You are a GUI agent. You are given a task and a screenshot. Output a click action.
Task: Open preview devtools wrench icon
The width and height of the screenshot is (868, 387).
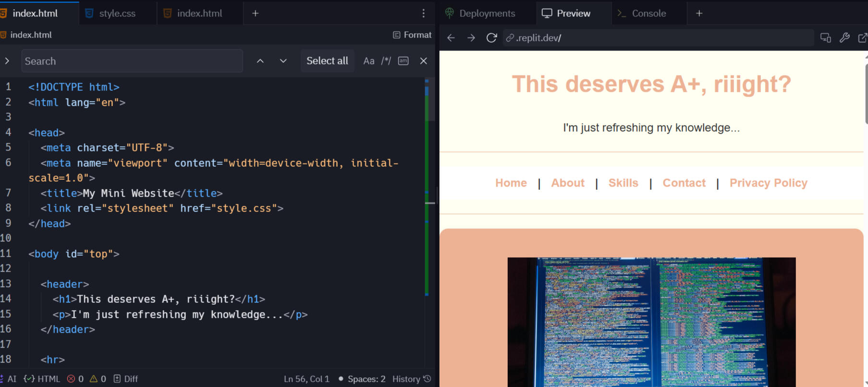point(844,38)
